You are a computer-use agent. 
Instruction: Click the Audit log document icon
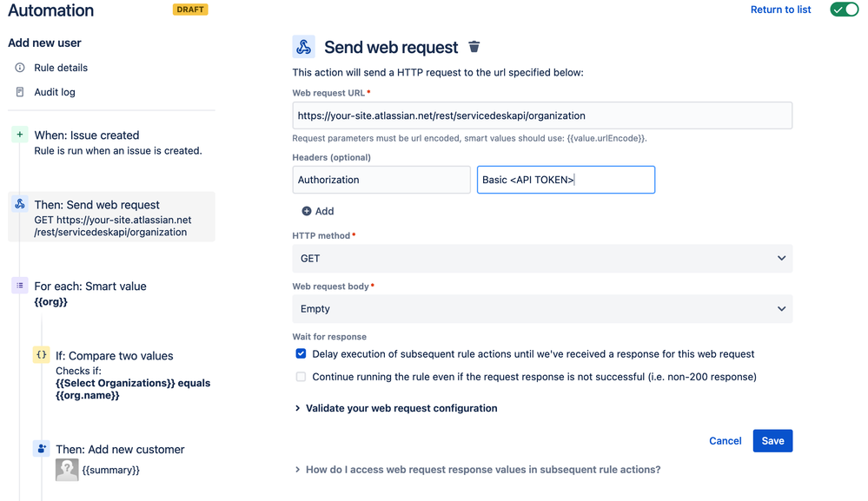pos(20,92)
